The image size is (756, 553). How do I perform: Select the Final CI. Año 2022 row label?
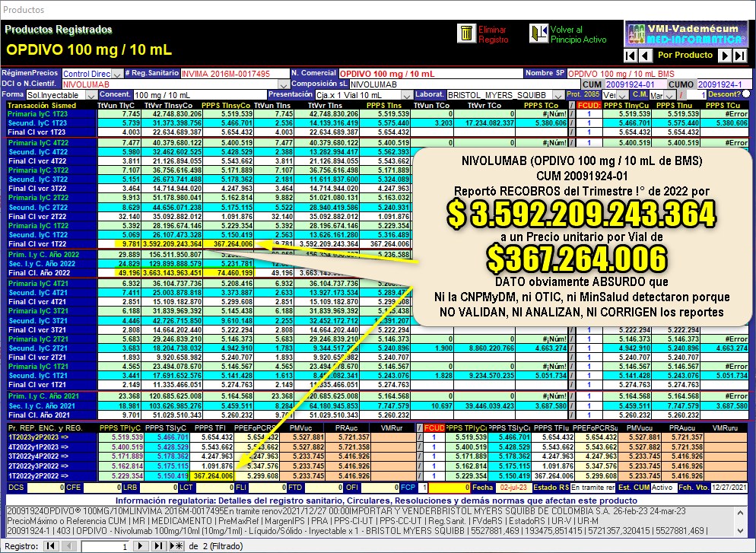point(52,273)
